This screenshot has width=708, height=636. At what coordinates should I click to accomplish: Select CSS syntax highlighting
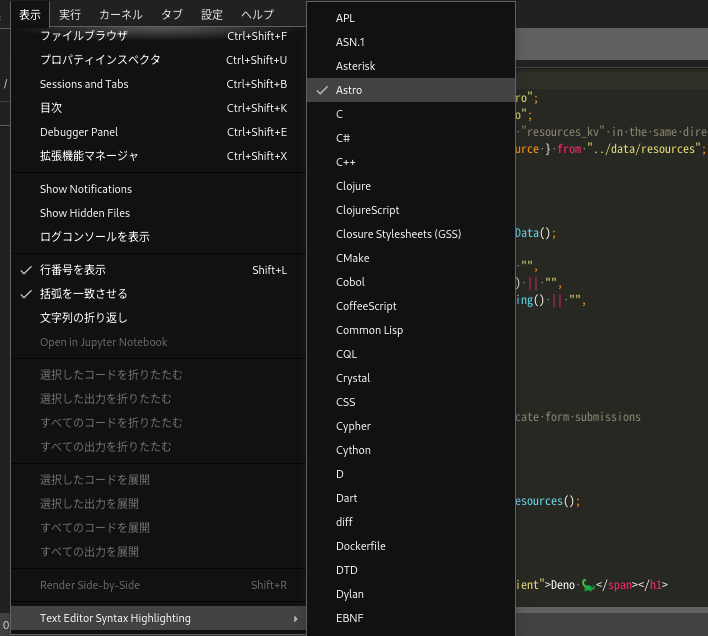[x=346, y=402]
